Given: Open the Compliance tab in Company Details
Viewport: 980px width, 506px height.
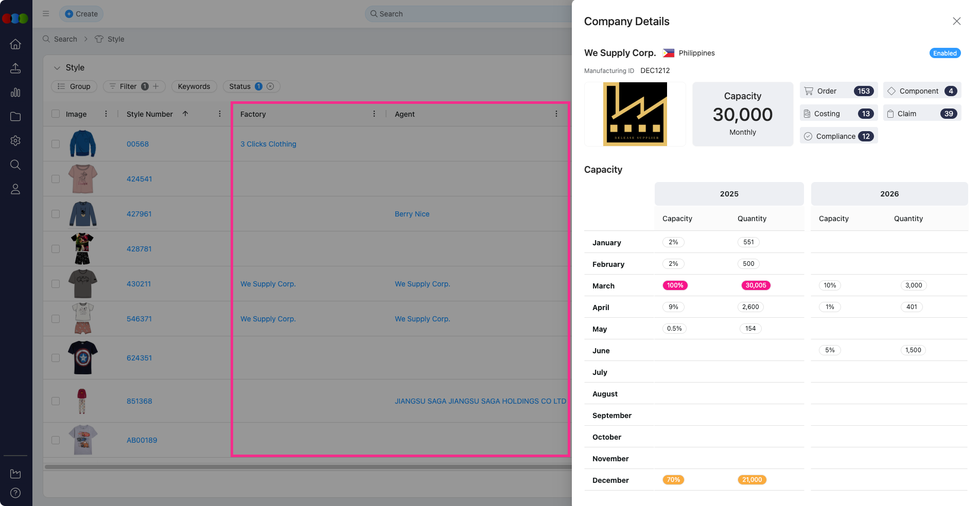Looking at the screenshot, I should click(838, 136).
